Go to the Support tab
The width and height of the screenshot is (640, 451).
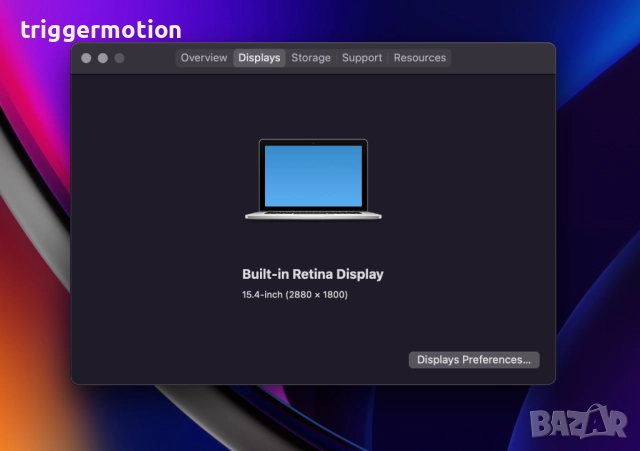[x=362, y=58]
